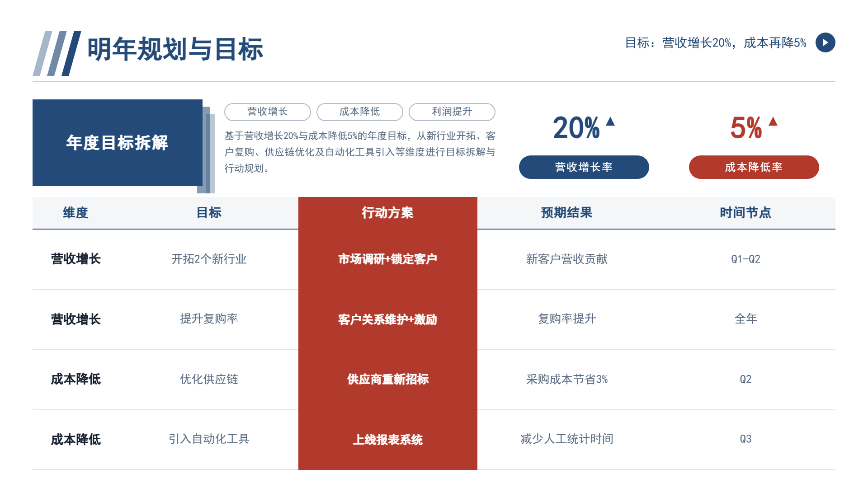Click the circular play arrow icon
868x488 pixels.
coord(825,42)
